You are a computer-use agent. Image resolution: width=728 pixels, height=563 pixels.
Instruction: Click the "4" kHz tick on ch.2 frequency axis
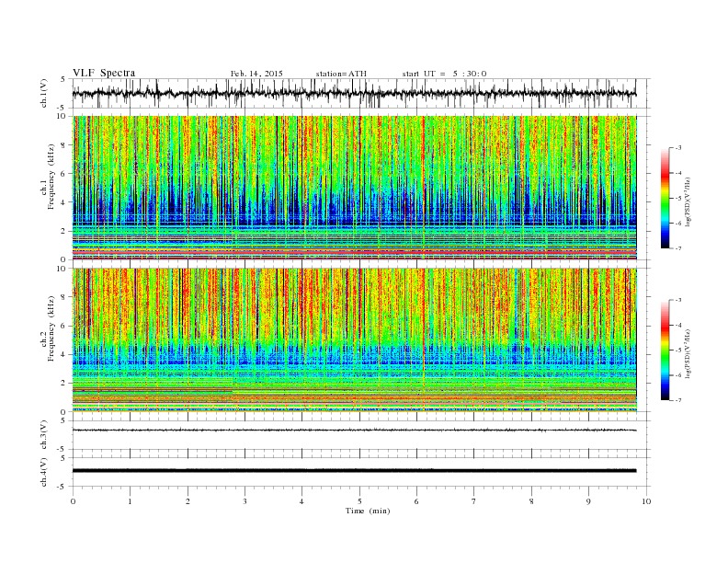click(63, 354)
